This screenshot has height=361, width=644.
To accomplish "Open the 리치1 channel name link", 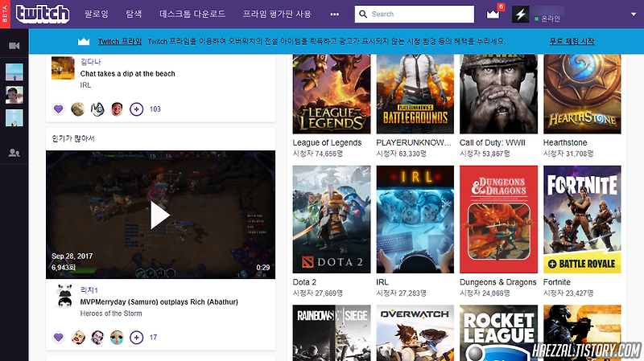I will coord(89,290).
